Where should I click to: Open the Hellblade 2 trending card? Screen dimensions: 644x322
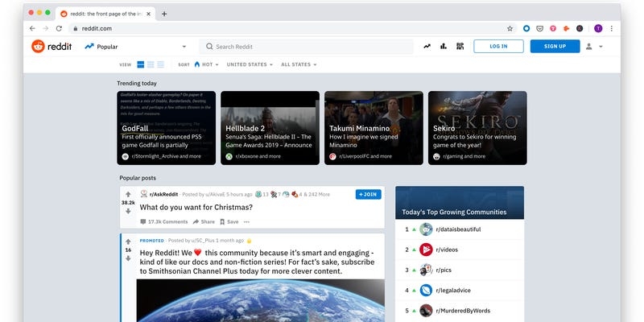(x=270, y=128)
